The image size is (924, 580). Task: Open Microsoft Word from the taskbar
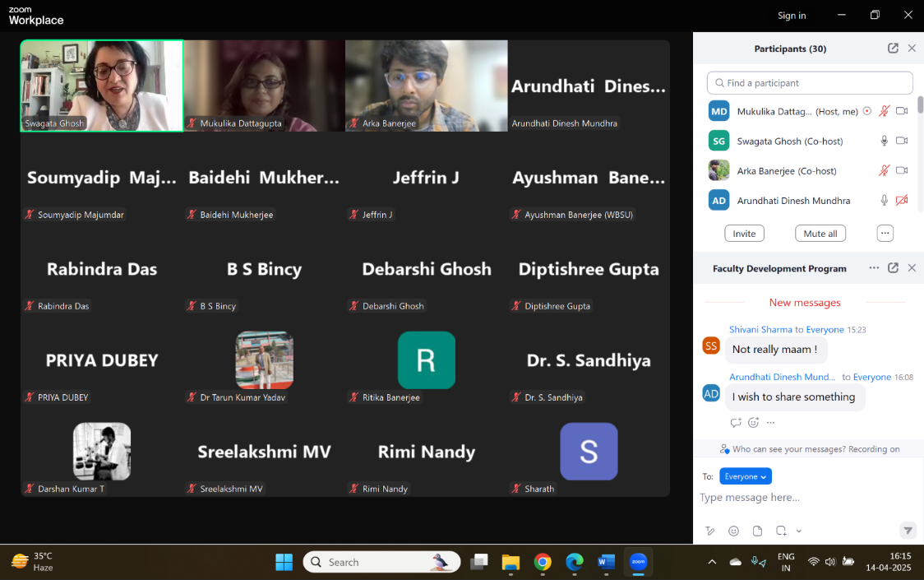tap(606, 562)
